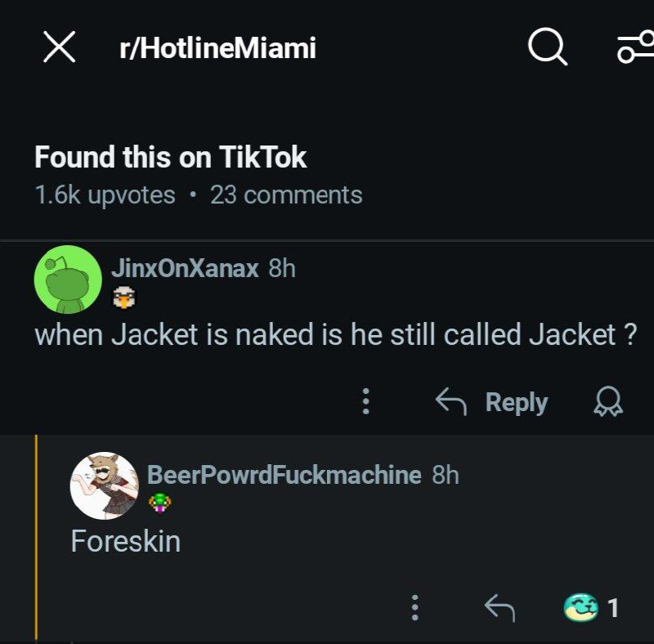The height and width of the screenshot is (644, 654).
Task: Open search with magnifying glass icon
Action: [548, 47]
